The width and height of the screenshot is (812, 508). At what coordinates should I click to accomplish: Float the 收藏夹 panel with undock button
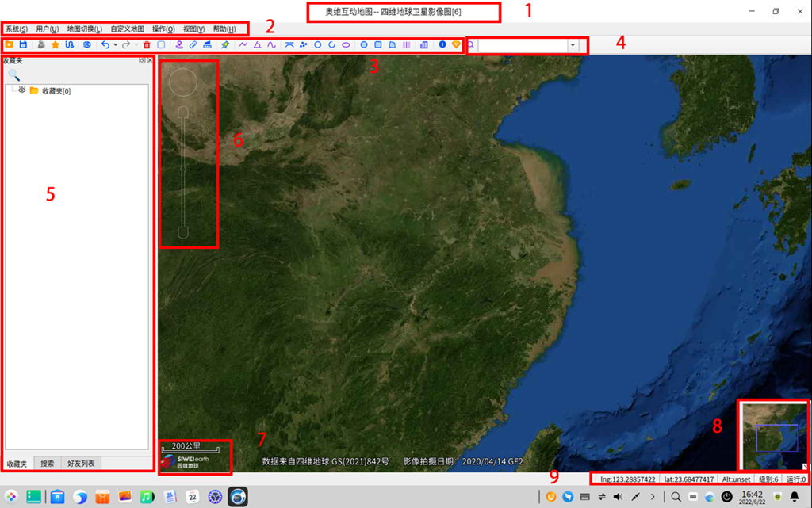tap(142, 60)
